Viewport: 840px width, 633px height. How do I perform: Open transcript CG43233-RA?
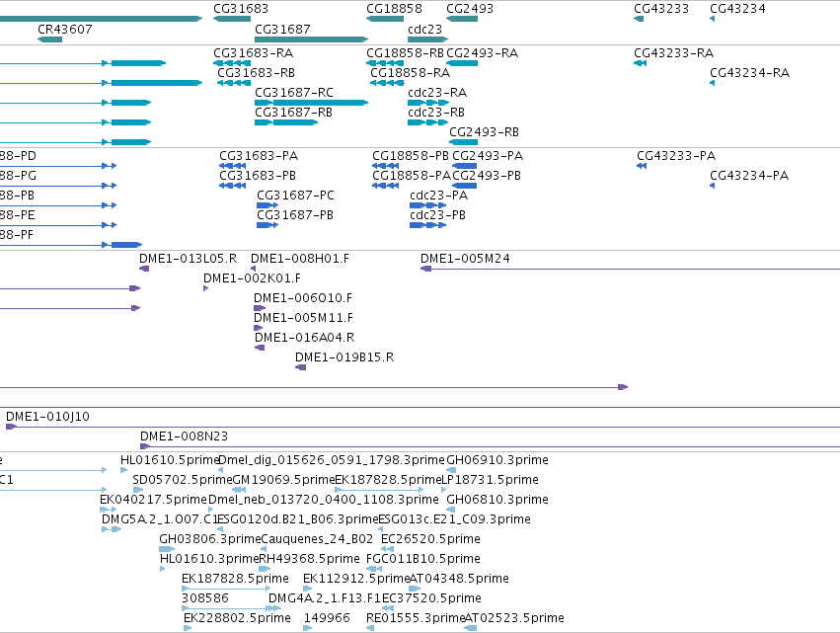pyautogui.click(x=673, y=53)
